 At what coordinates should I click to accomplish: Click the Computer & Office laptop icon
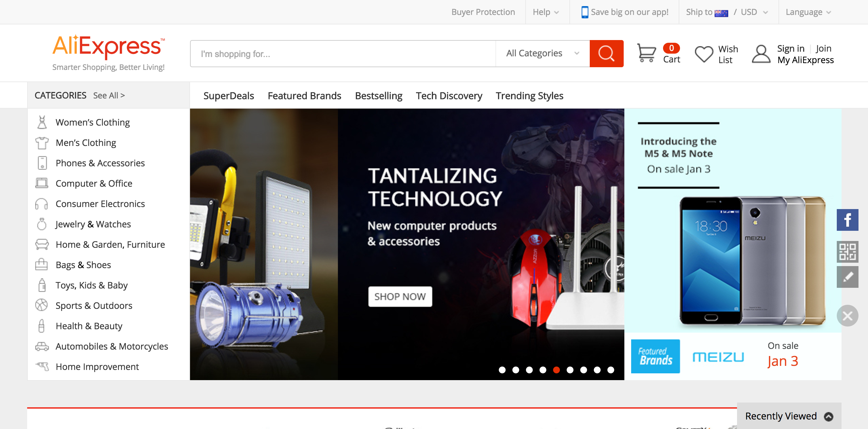[x=42, y=183]
